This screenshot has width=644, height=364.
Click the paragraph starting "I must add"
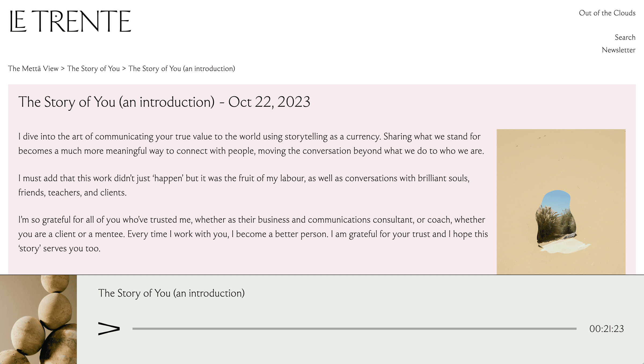[x=244, y=185]
